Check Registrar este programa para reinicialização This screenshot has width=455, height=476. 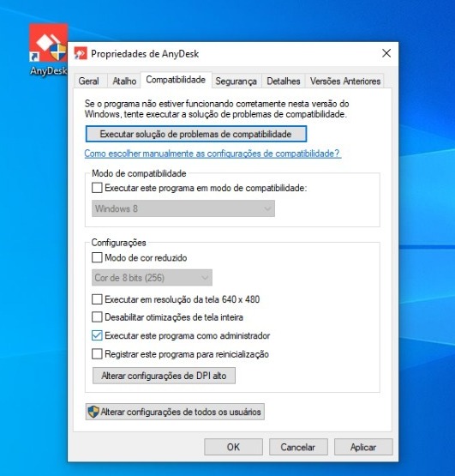[x=97, y=354]
